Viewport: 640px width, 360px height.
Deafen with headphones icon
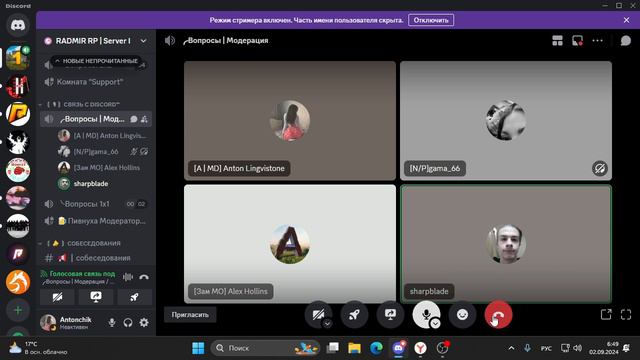tap(128, 322)
